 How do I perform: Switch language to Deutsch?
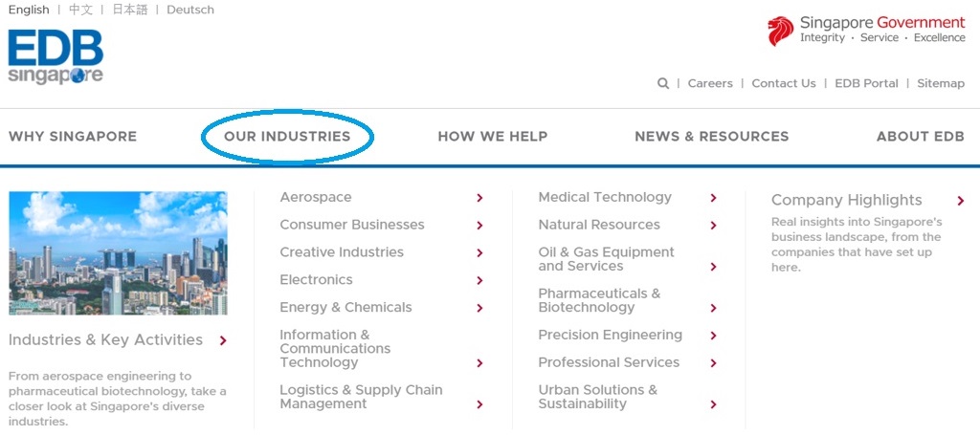click(190, 10)
